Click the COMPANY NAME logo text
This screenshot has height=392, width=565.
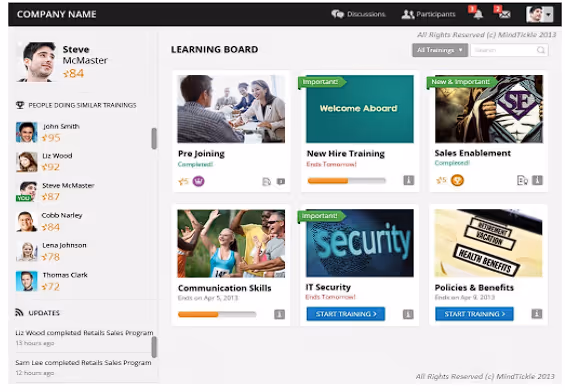pyautogui.click(x=57, y=14)
